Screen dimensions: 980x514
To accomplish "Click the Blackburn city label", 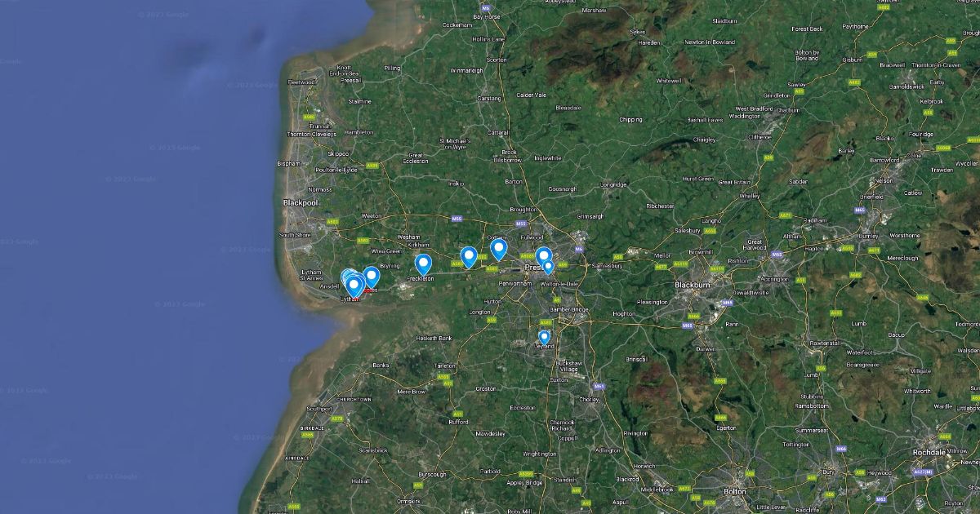I will click(692, 285).
